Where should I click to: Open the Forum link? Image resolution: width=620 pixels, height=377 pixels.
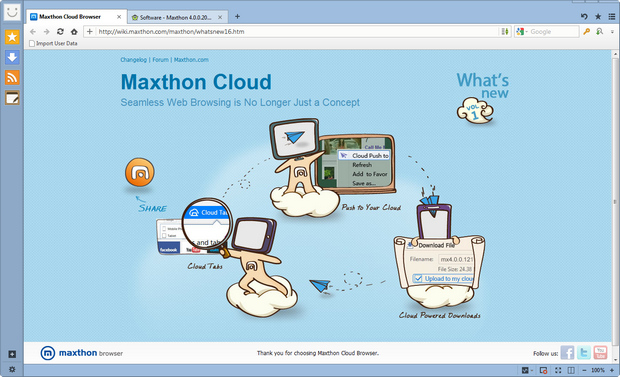(x=161, y=60)
